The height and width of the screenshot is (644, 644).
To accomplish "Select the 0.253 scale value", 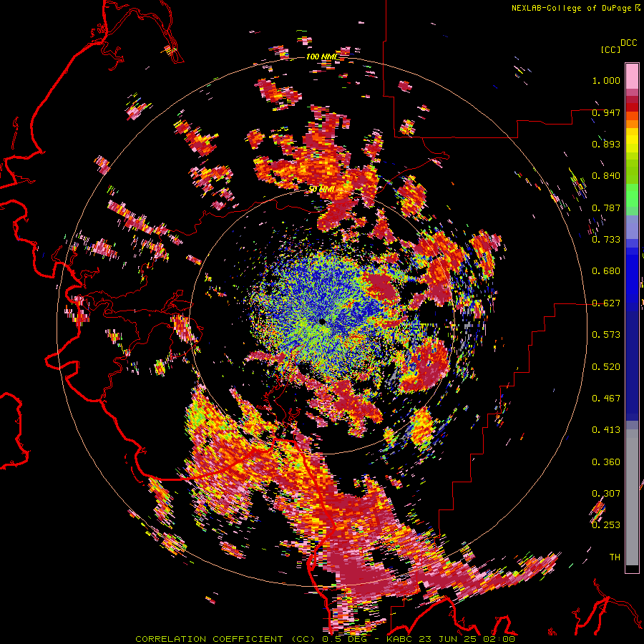I will [606, 525].
